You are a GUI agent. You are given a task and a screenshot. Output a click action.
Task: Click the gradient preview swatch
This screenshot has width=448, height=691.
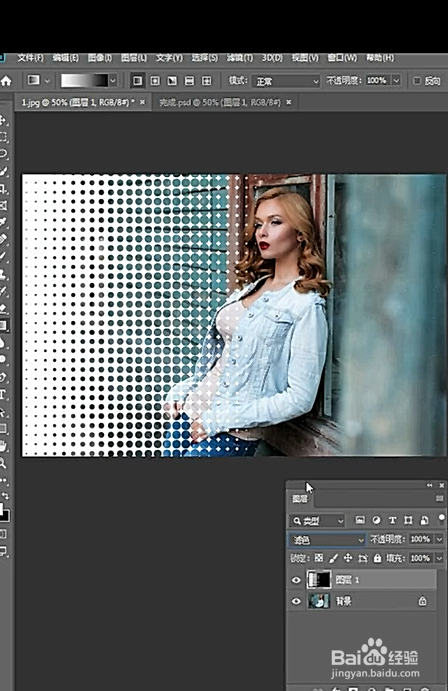click(x=84, y=81)
